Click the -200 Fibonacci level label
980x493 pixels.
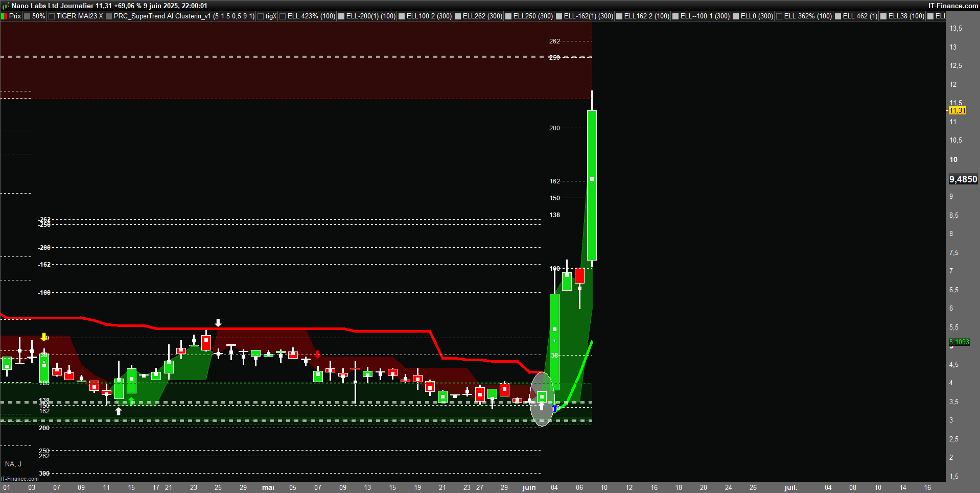(44, 248)
